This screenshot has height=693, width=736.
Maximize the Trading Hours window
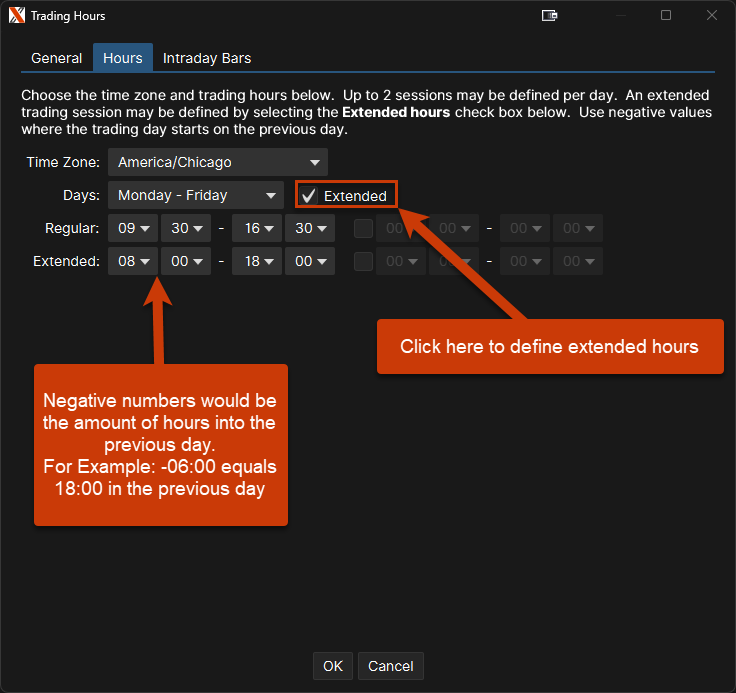666,16
